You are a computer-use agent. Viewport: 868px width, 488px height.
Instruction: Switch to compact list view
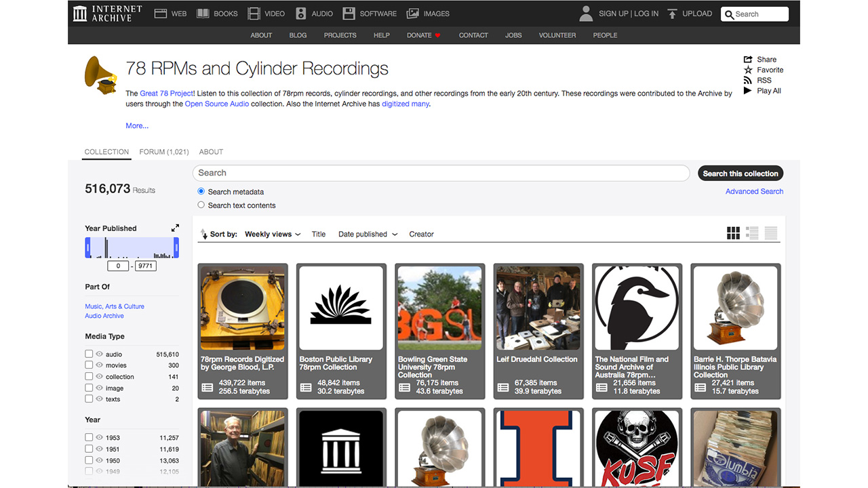[771, 233]
